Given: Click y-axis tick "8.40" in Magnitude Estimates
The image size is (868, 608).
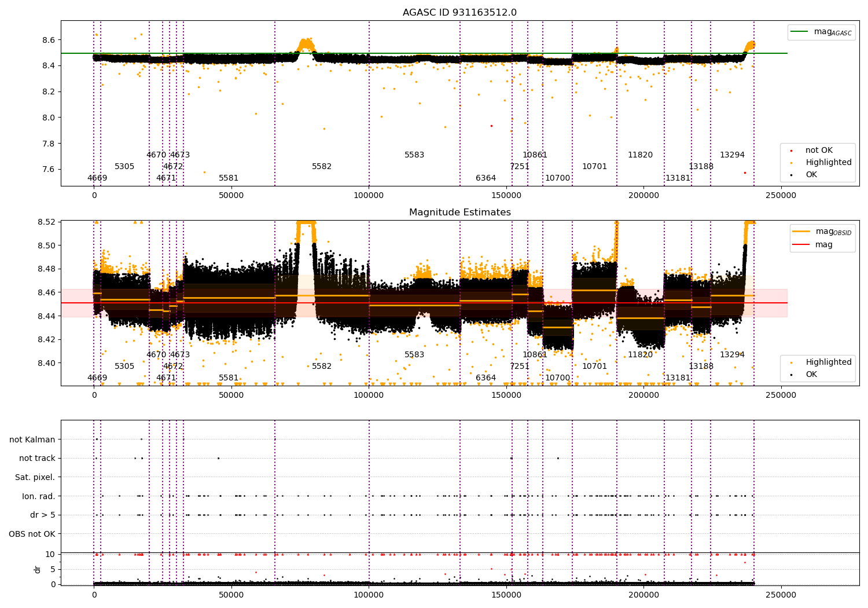Looking at the screenshot, I should 46,363.
